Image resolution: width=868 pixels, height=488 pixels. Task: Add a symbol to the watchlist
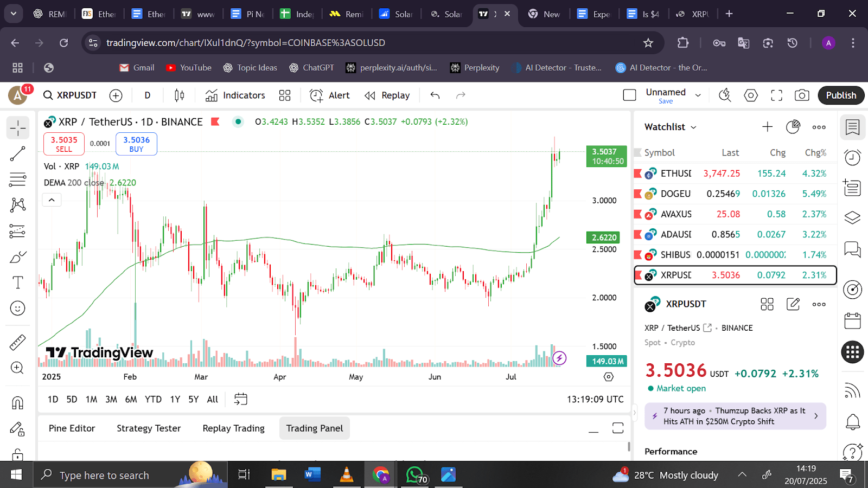(767, 127)
